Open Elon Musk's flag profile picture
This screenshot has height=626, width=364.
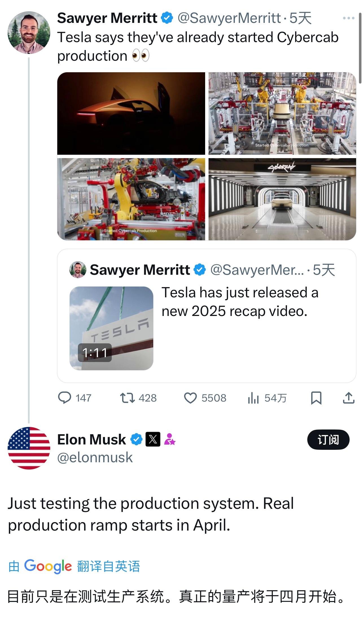point(29,448)
